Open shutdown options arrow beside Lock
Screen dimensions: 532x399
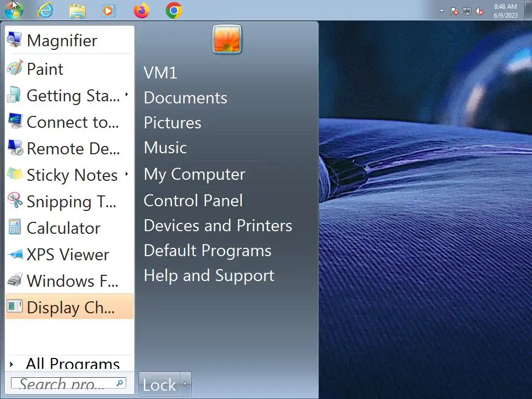coord(185,384)
